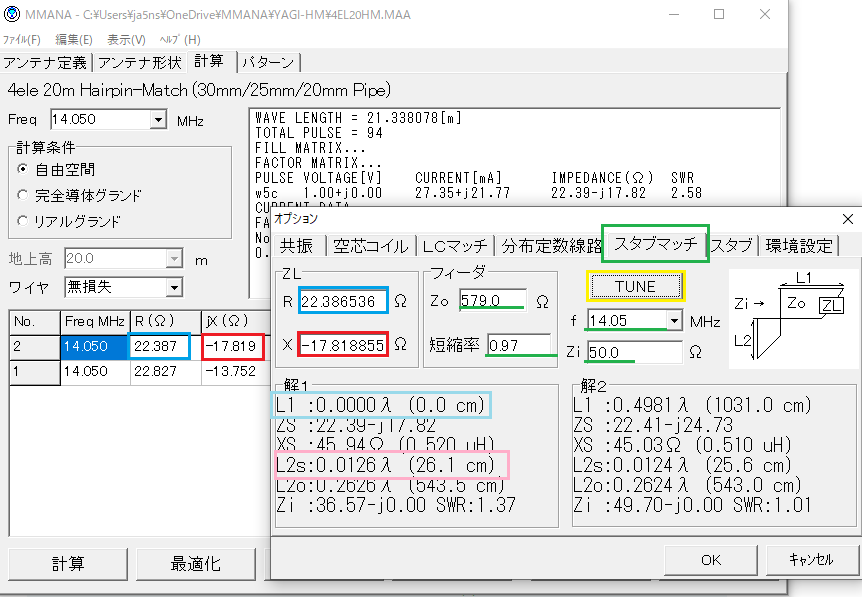Select リアルグランド radio button

coord(23,221)
